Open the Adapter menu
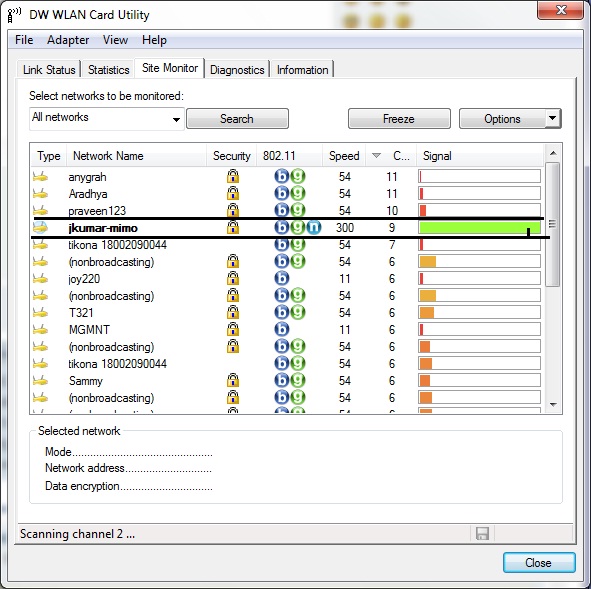This screenshot has height=589, width=591. coord(68,40)
